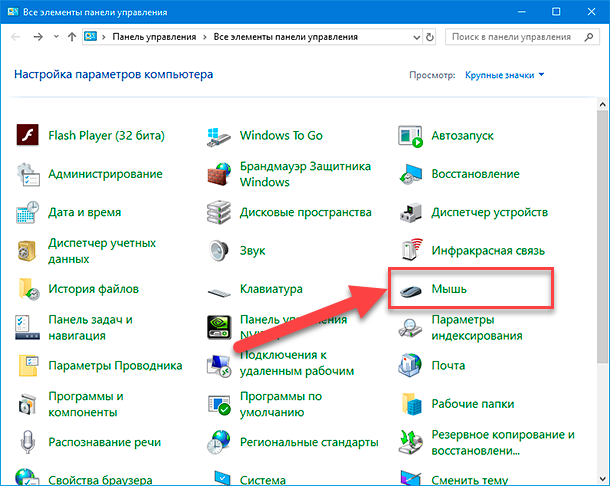Open the Звук speaker icon
Viewport: 610px width, 486px height.
click(219, 251)
